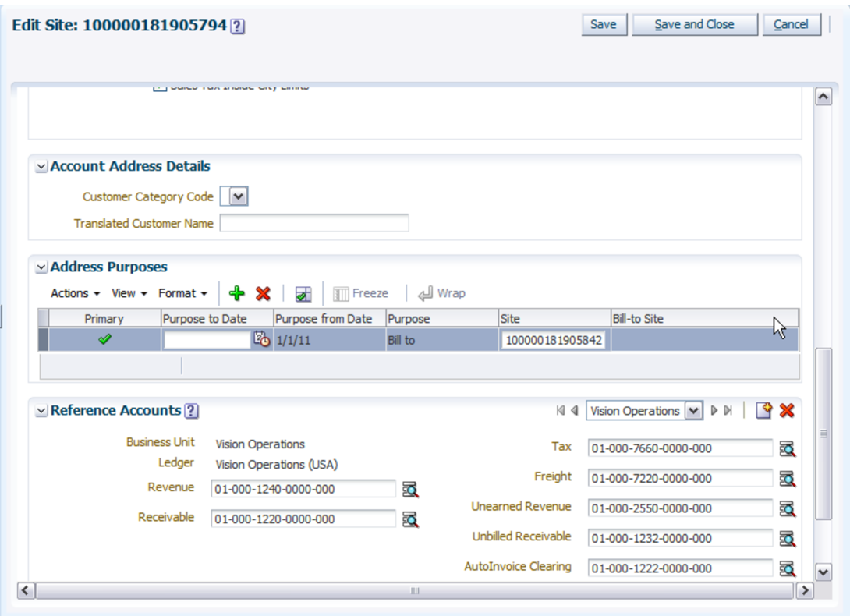Viewport: 850px width, 616px height.
Task: Add a new address purpose row
Action: (x=236, y=293)
